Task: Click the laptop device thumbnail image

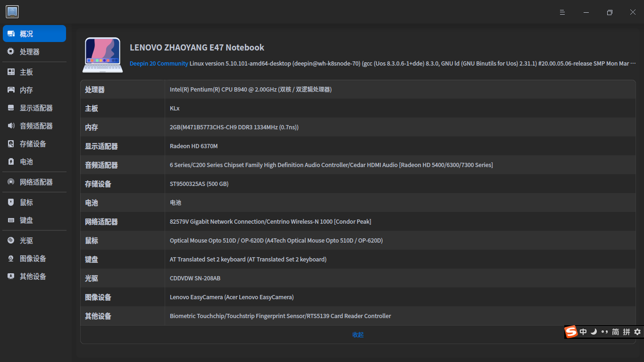Action: [103, 55]
